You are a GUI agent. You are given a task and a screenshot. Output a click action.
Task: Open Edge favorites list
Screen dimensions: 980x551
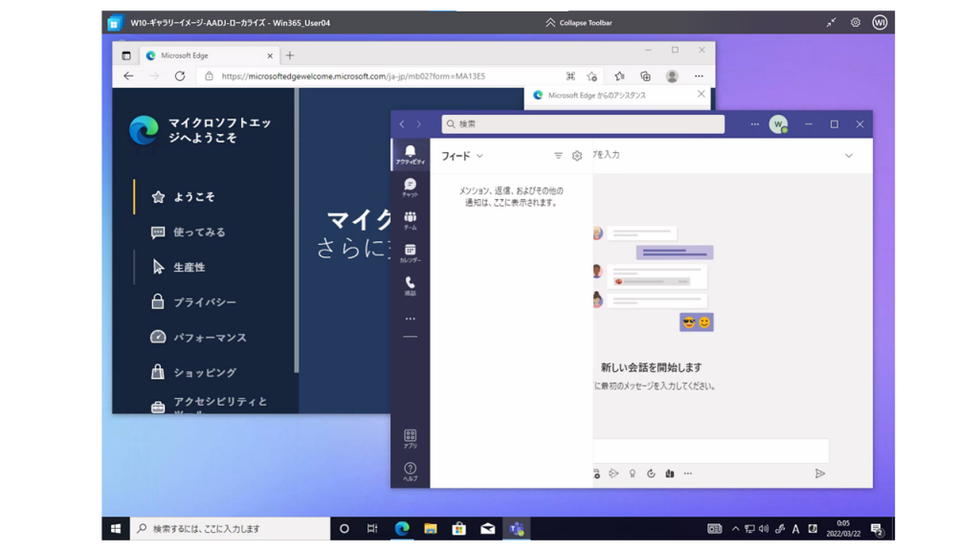[x=619, y=77]
